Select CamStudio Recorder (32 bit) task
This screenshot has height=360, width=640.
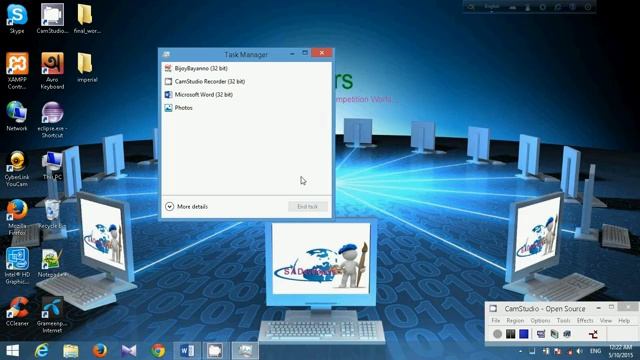pos(247,81)
